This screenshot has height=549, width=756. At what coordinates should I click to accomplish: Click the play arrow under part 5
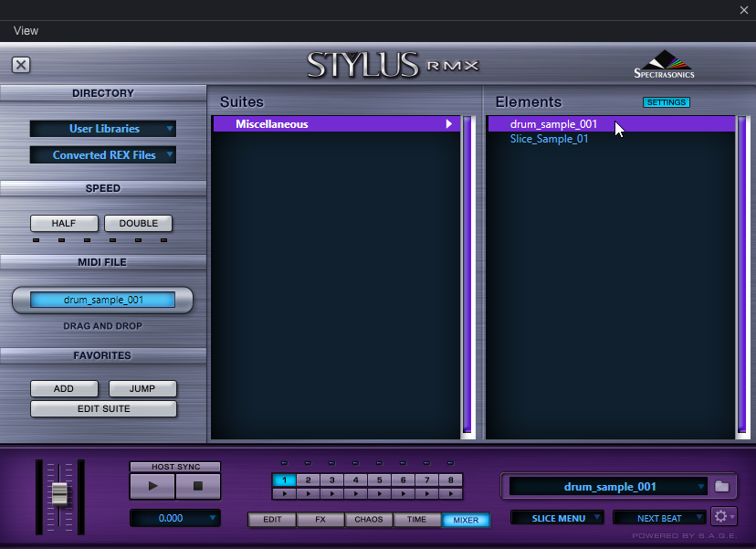(380, 493)
